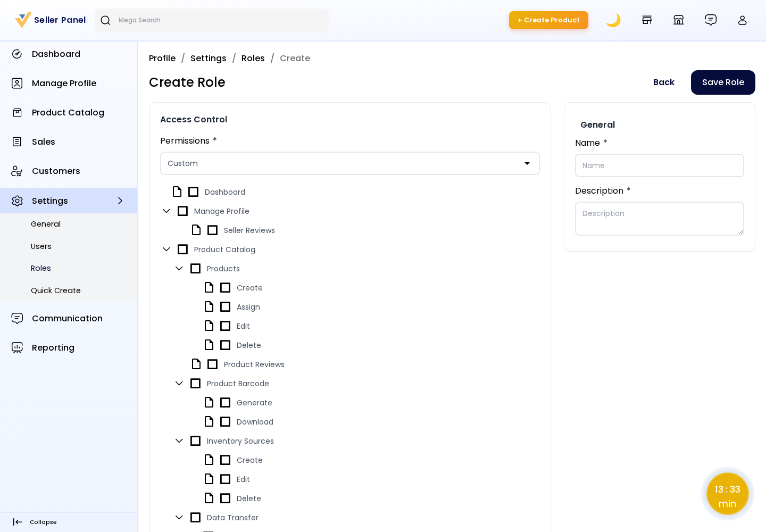
Task: Open the messages chat icon in the header
Action: (x=711, y=20)
